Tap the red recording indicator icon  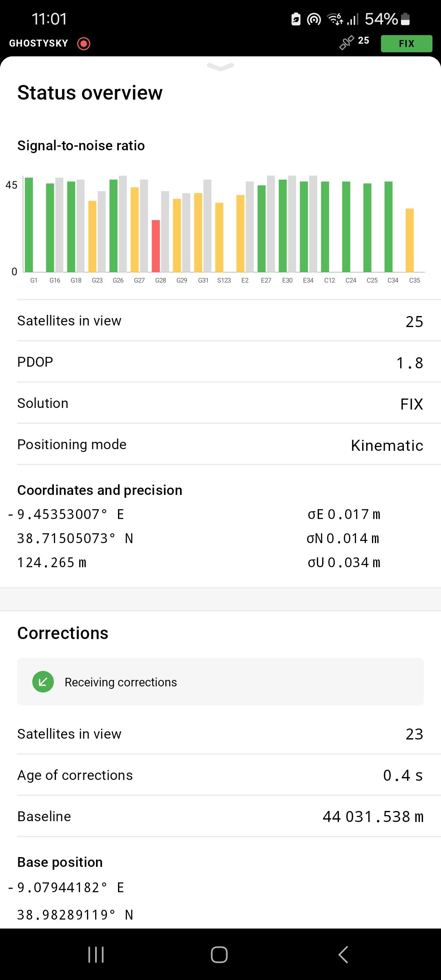point(84,43)
